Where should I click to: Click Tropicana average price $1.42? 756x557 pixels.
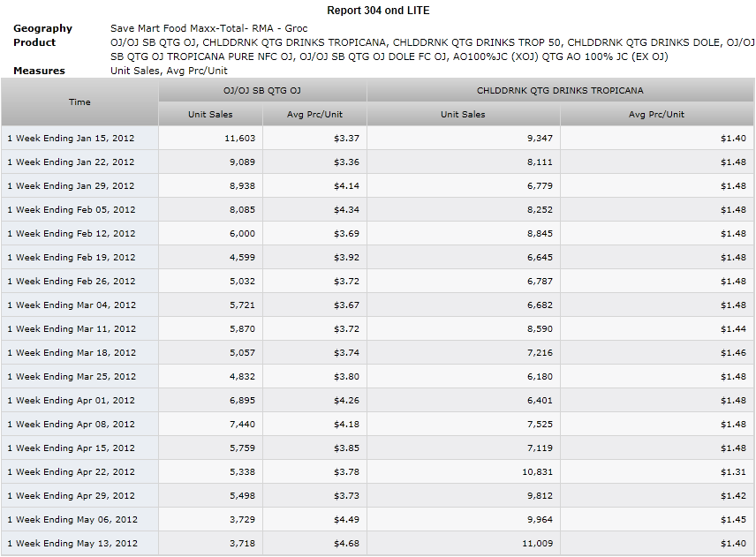click(x=733, y=496)
